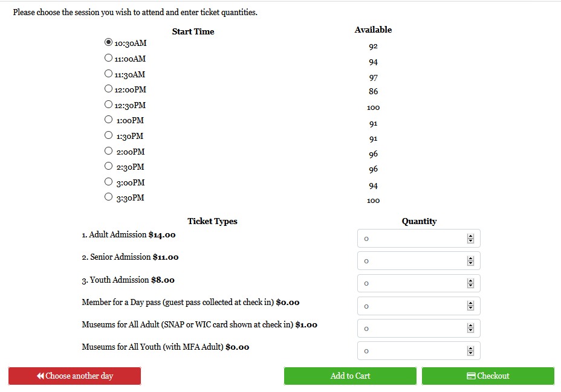Click the Museums for All Youth quantity stepper

pyautogui.click(x=470, y=351)
